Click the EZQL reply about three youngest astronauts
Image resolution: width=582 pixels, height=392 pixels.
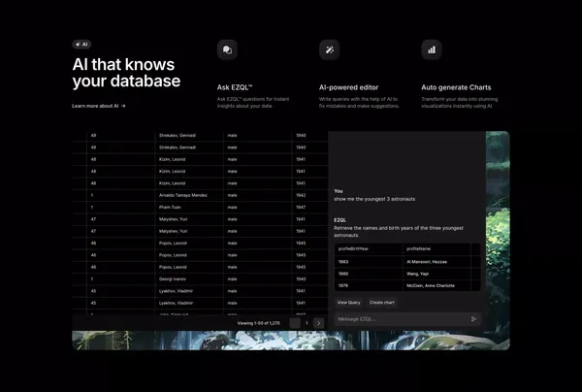(399, 232)
